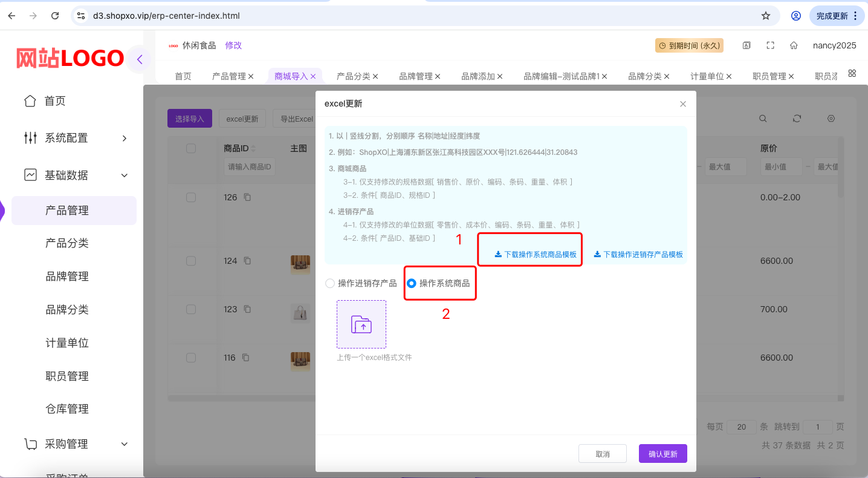
Task: Copy product ID 124 with the copy icon
Action: pyautogui.click(x=247, y=261)
